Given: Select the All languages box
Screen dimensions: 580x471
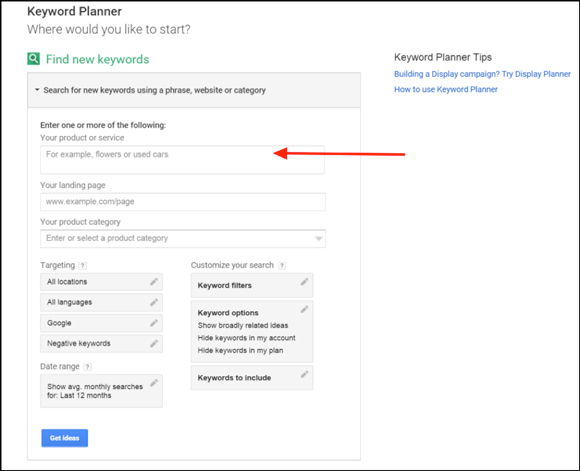Looking at the screenshot, I should tap(101, 302).
